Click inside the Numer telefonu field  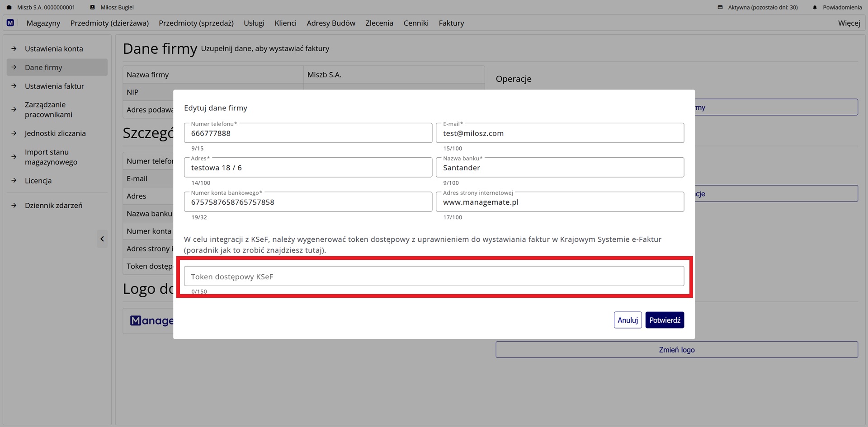pos(308,133)
